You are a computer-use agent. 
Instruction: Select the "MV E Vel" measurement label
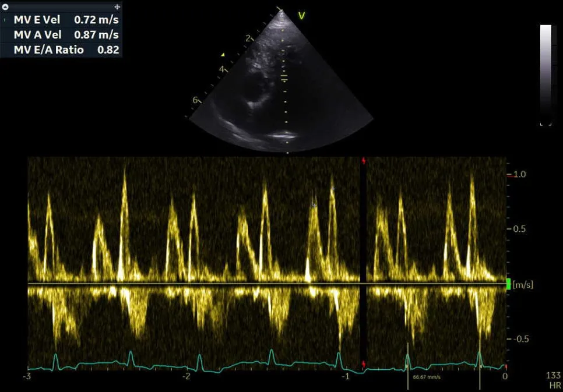click(x=37, y=20)
